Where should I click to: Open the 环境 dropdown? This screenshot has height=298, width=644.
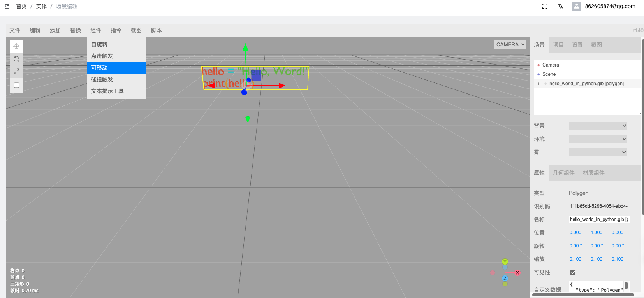[x=598, y=139]
